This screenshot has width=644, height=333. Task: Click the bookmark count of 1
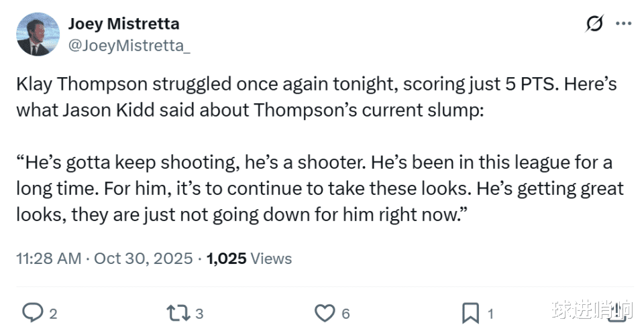click(490, 313)
